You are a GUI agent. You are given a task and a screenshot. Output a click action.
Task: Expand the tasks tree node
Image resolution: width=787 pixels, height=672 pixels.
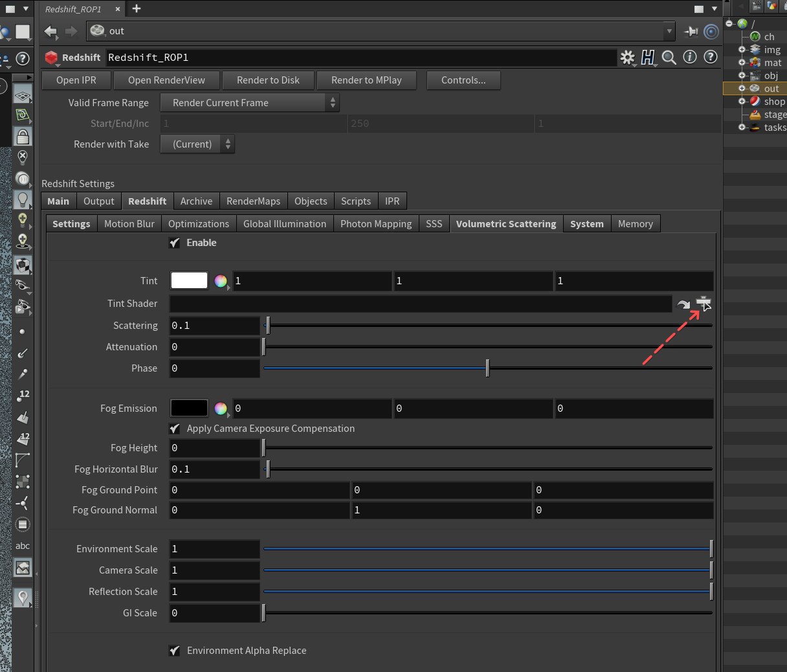pyautogui.click(x=742, y=128)
